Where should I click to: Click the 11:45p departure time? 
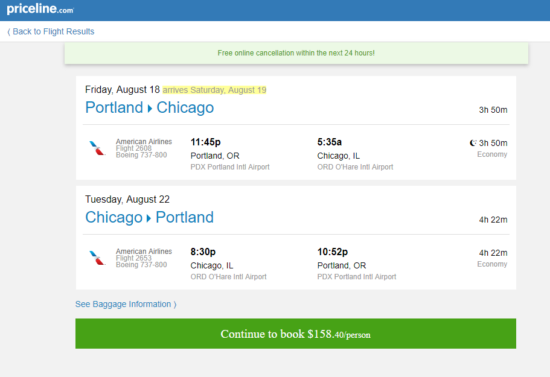tap(206, 142)
